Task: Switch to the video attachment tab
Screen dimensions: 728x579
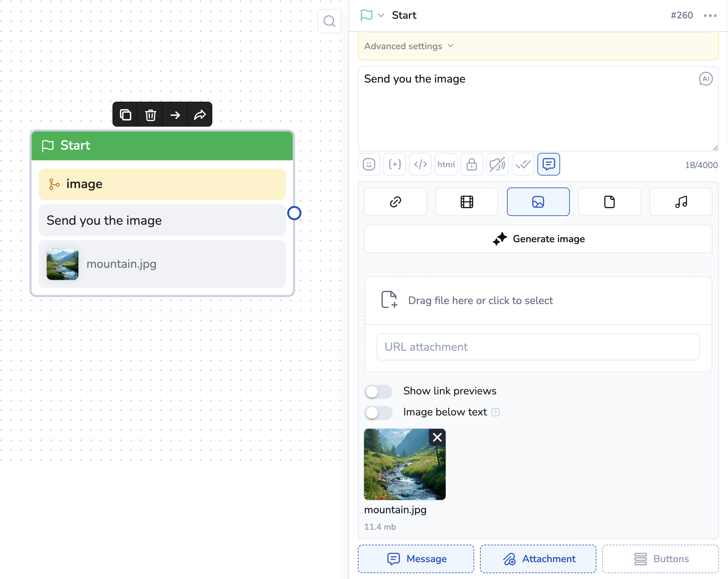Action: click(467, 202)
